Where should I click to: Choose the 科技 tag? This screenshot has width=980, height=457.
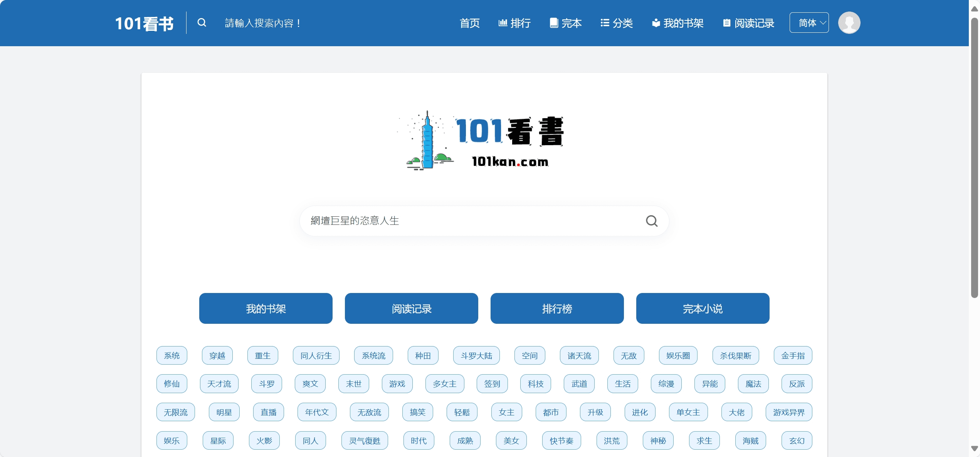click(x=536, y=383)
